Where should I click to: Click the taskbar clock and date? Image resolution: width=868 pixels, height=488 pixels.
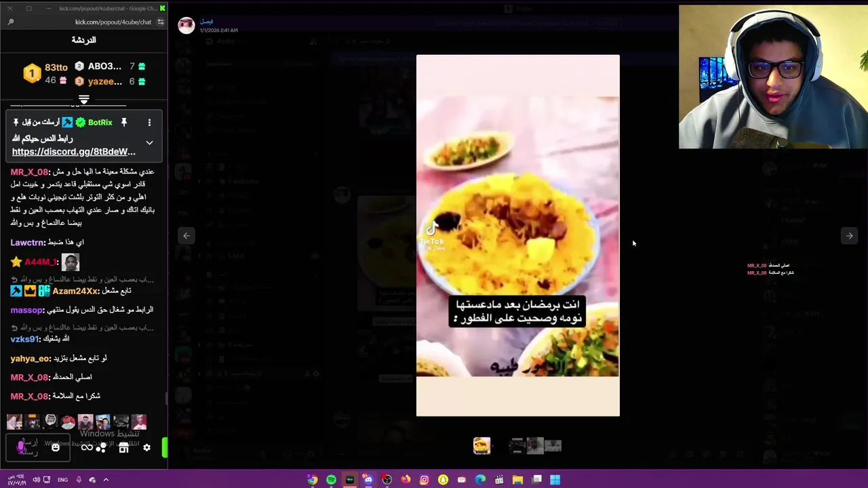pos(17,480)
